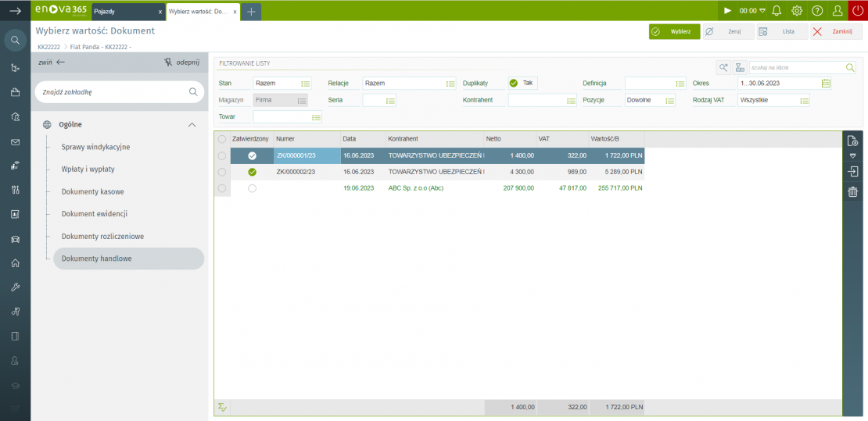
Task: Click the timer play button
Action: pos(727,11)
